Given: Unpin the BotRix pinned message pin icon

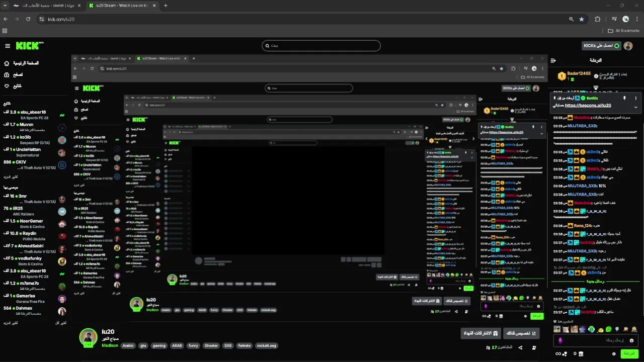Looking at the screenshot, I should [x=624, y=98].
